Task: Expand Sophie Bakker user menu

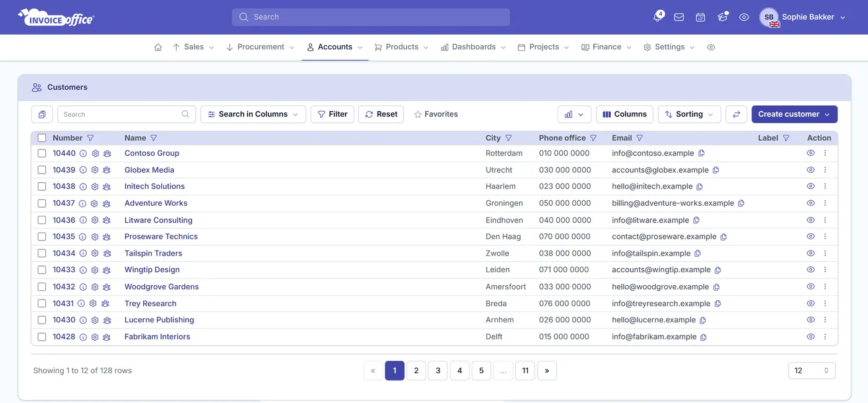Action: pyautogui.click(x=802, y=17)
